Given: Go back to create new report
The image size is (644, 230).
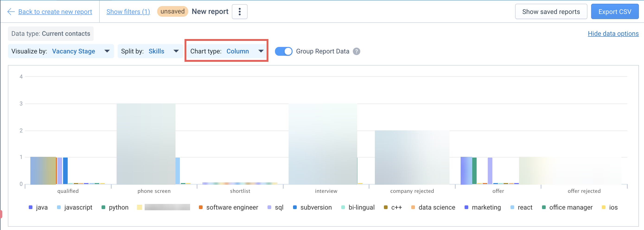Looking at the screenshot, I should click(x=55, y=12).
